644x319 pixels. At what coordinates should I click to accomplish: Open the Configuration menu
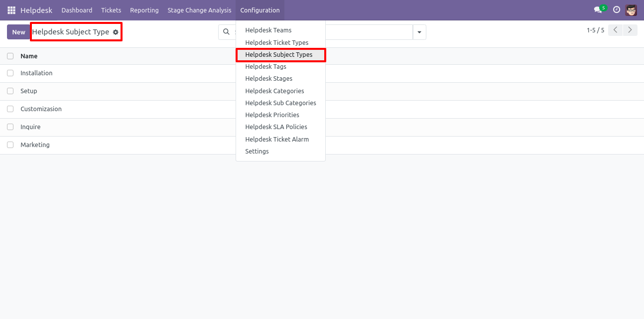[260, 10]
